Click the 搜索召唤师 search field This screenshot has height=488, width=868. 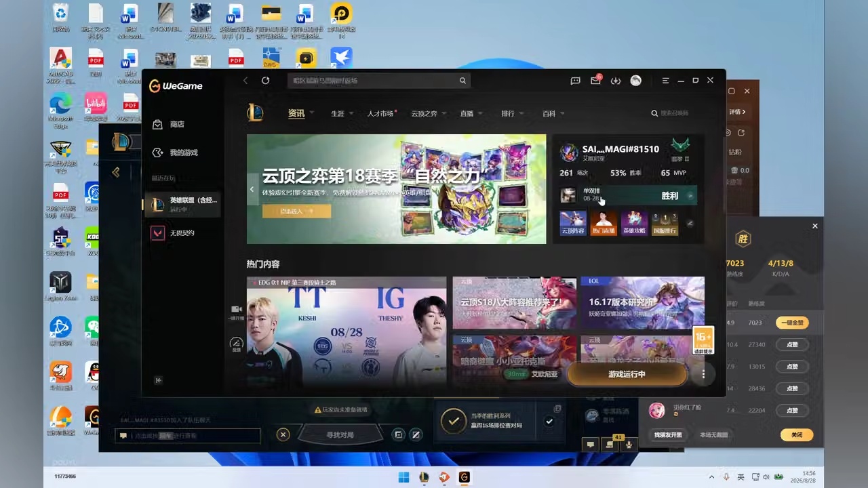coord(675,113)
